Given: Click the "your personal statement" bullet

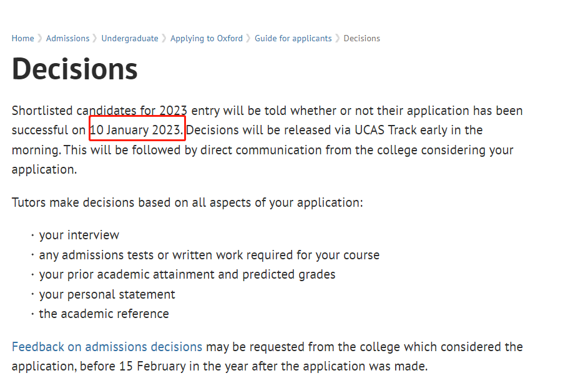Looking at the screenshot, I should [107, 294].
